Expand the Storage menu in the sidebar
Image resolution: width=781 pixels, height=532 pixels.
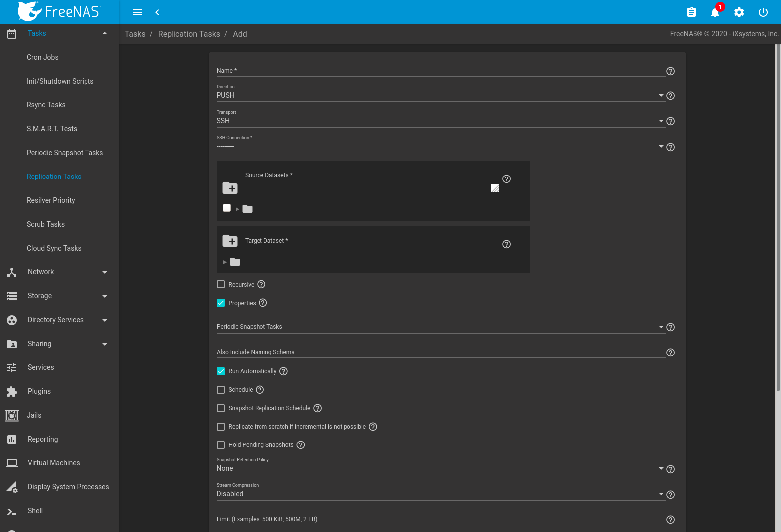[x=40, y=296]
